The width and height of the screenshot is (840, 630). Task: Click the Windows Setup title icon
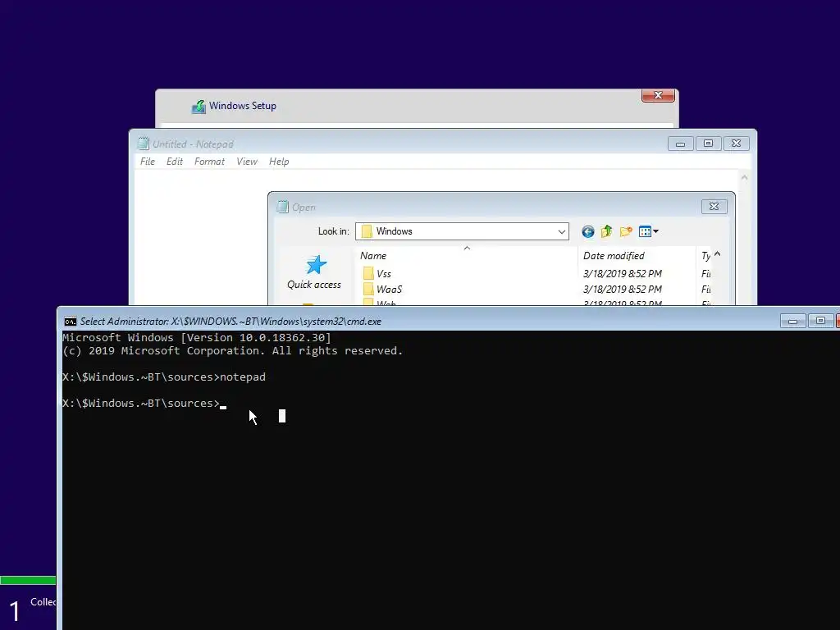pos(199,107)
